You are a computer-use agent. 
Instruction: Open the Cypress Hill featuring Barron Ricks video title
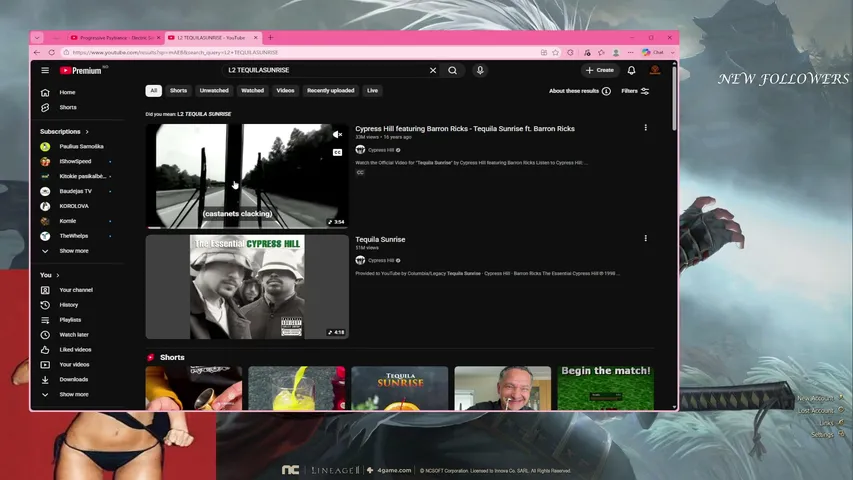tap(465, 129)
